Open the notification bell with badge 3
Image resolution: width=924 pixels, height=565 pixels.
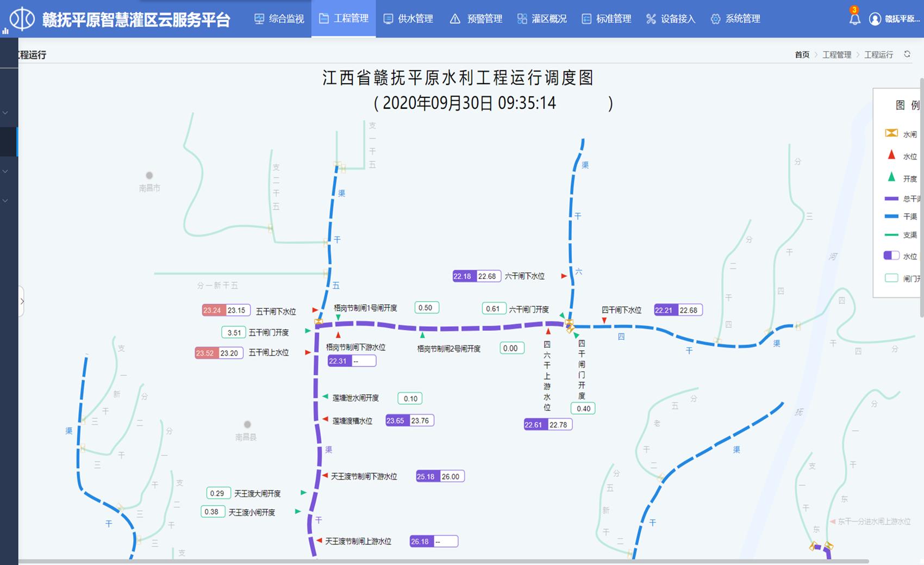(x=854, y=18)
